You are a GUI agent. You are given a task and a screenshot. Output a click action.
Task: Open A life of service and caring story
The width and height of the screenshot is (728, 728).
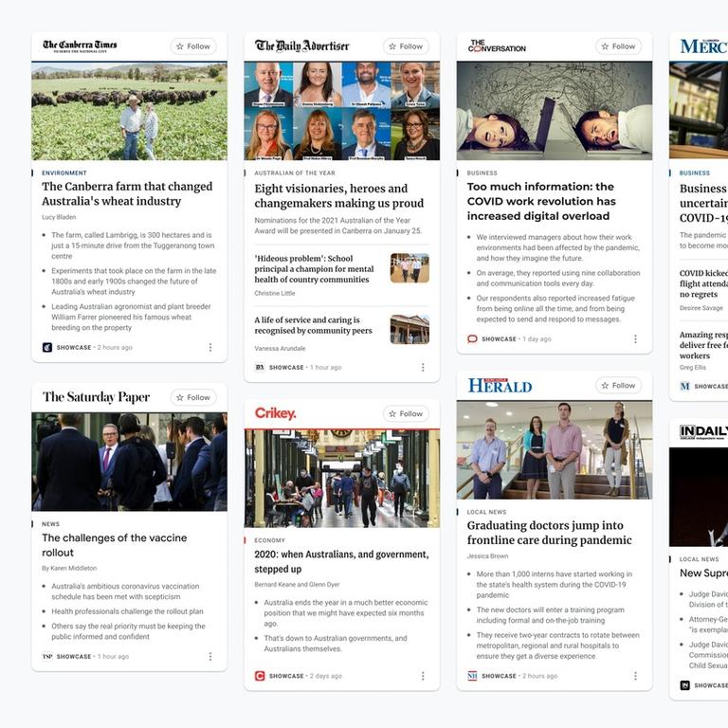[314, 325]
